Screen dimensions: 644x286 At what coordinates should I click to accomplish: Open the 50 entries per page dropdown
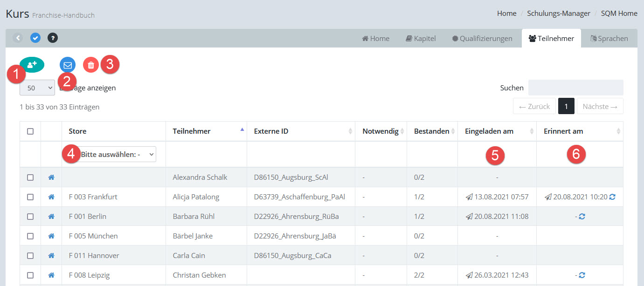[37, 88]
